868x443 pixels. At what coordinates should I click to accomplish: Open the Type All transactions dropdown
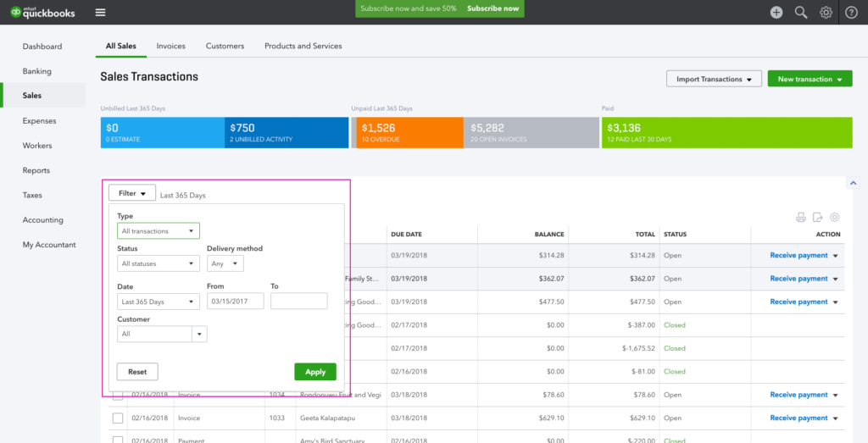(159, 231)
